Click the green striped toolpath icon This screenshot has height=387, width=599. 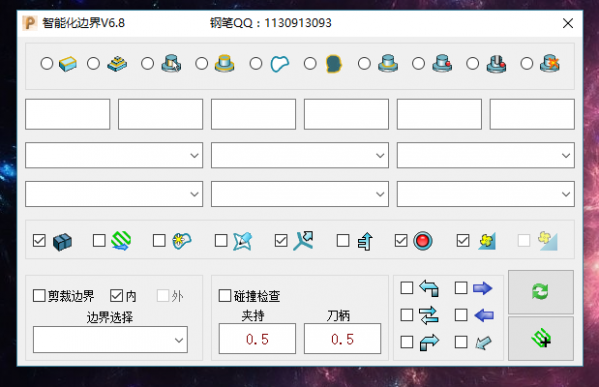[x=121, y=241]
